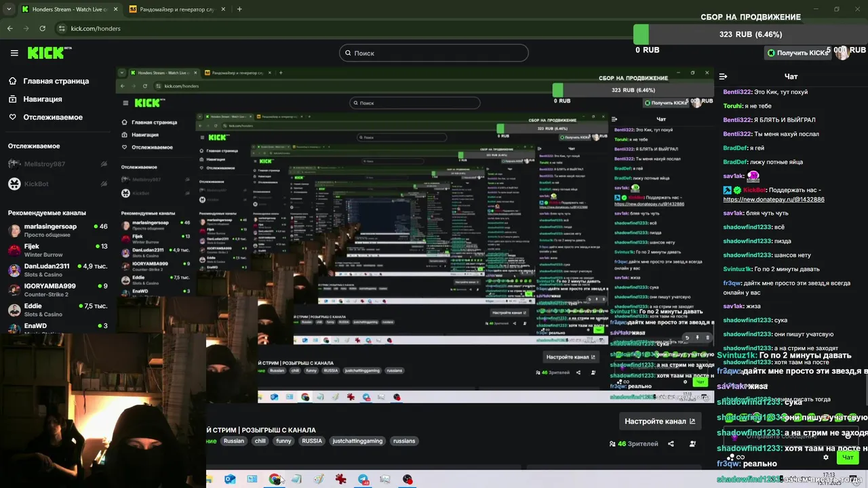Screen dimensions: 868x488
Task: Select the justchattinggaming tag
Action: tap(357, 441)
